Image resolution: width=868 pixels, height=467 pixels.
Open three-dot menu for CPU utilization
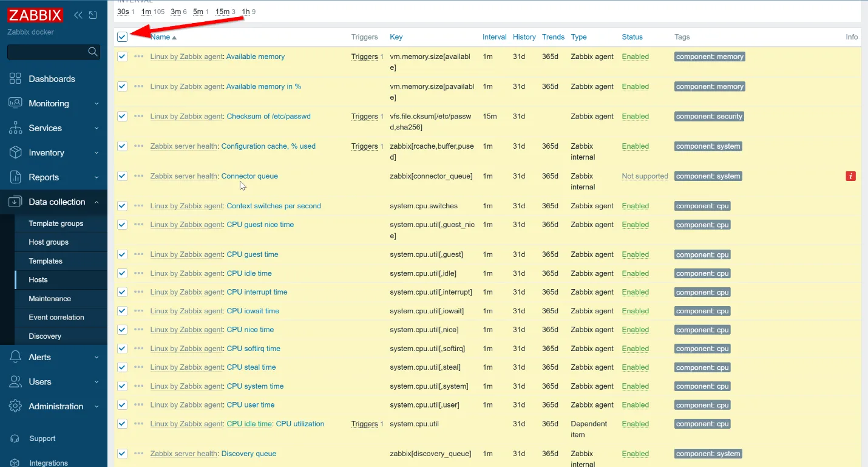[x=139, y=424]
